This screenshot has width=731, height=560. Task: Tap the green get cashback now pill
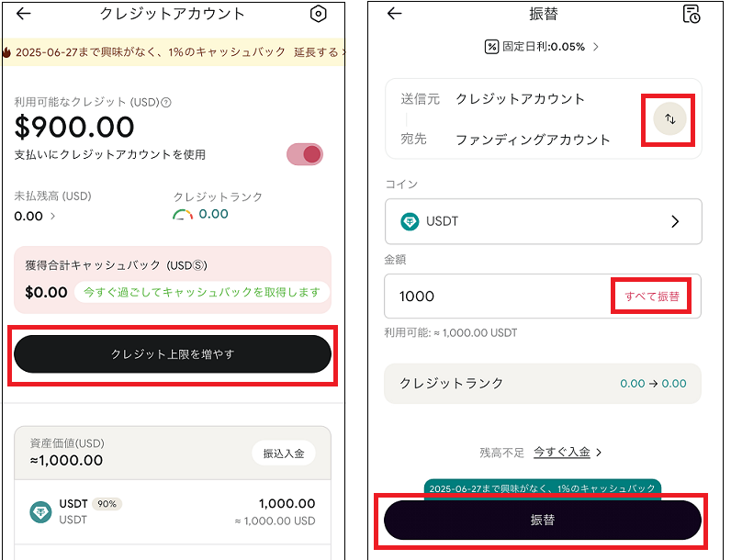(x=202, y=292)
